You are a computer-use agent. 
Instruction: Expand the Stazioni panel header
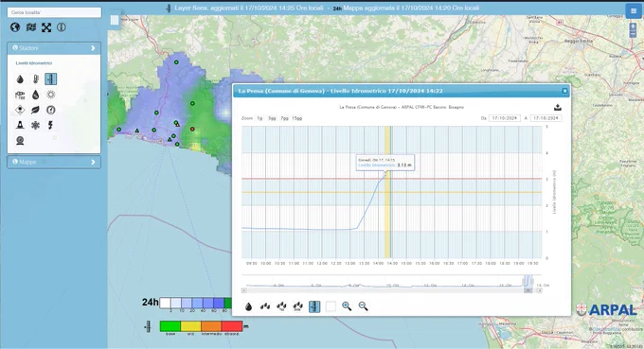tap(54, 48)
